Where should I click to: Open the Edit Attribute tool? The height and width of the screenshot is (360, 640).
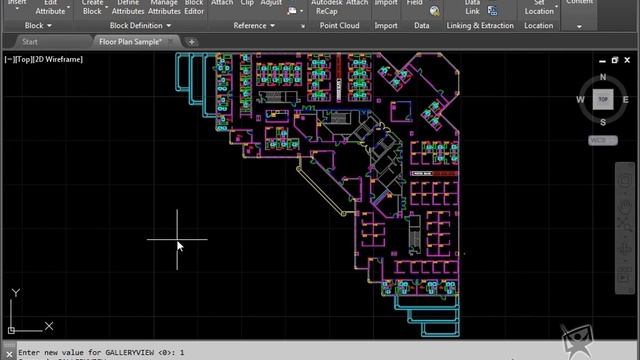(x=51, y=7)
